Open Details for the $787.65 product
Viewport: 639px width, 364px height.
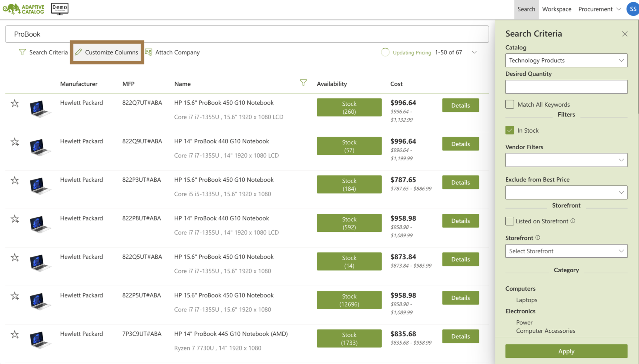[x=460, y=182]
